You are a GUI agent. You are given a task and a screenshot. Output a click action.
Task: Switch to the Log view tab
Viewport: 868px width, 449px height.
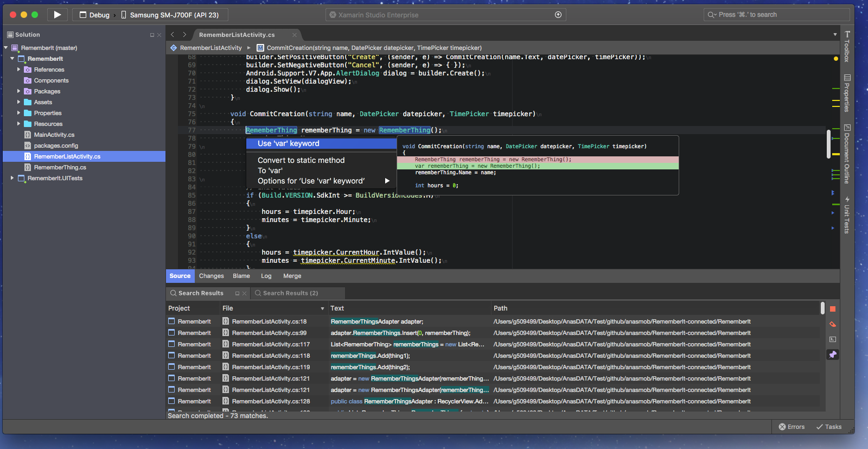tap(266, 276)
